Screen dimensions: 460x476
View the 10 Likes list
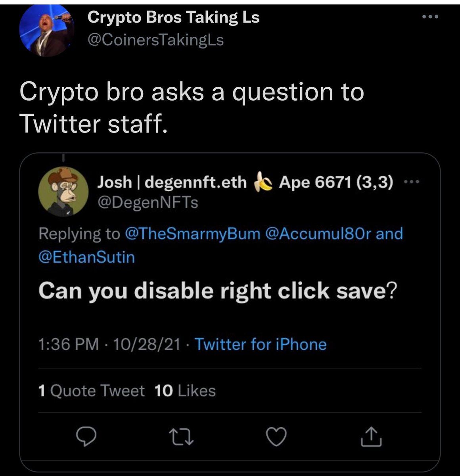pyautogui.click(x=185, y=391)
